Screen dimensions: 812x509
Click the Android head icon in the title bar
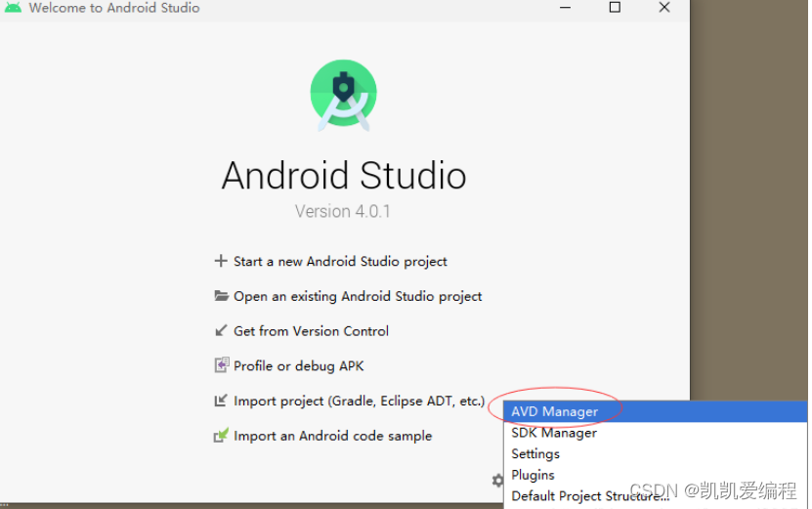pyautogui.click(x=13, y=7)
